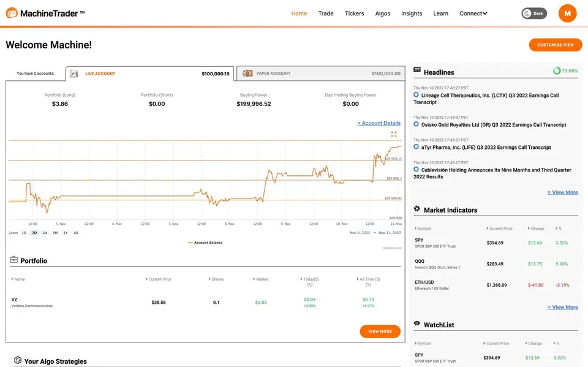Image resolution: width=588 pixels, height=367 pixels.
Task: Click the WatchList eye icon
Action: [x=417, y=323]
